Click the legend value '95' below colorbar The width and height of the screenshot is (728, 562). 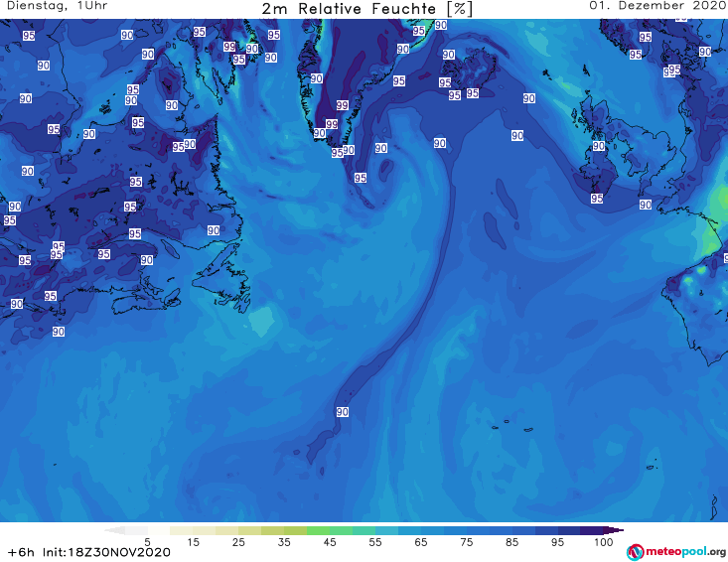click(x=557, y=542)
